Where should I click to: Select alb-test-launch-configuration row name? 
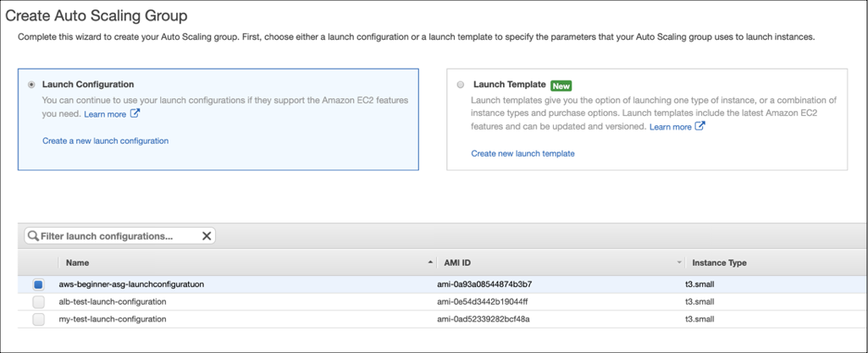113,301
